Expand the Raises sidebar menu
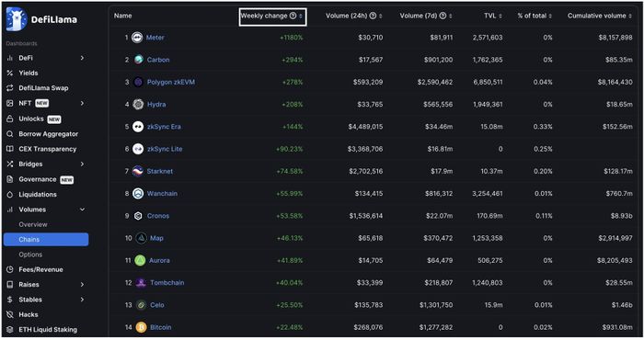 [82, 284]
